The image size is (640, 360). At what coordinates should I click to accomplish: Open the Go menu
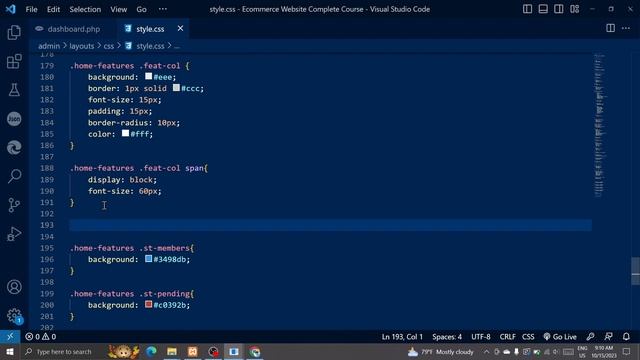tap(141, 9)
